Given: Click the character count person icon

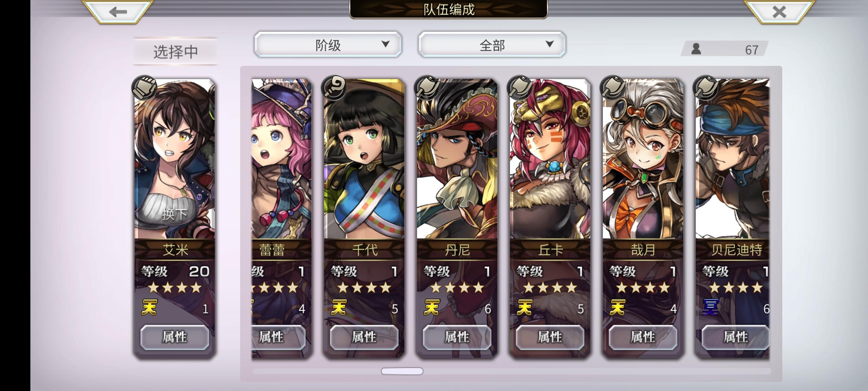Looking at the screenshot, I should [696, 49].
